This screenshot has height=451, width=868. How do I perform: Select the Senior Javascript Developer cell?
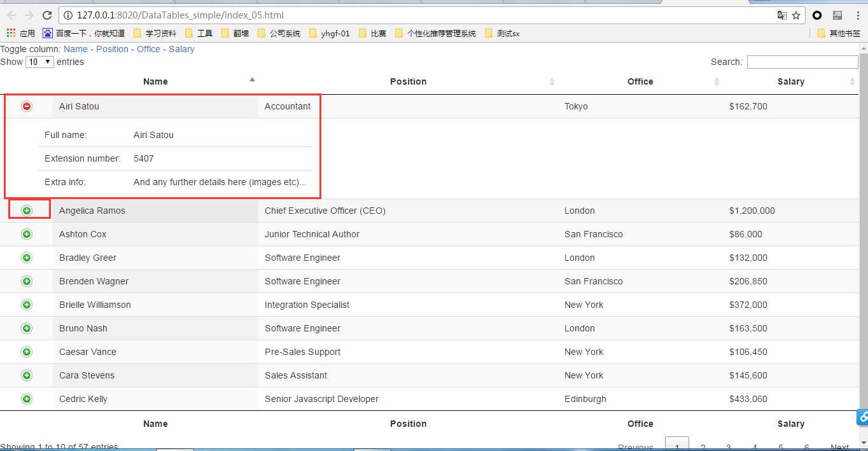tap(408, 399)
